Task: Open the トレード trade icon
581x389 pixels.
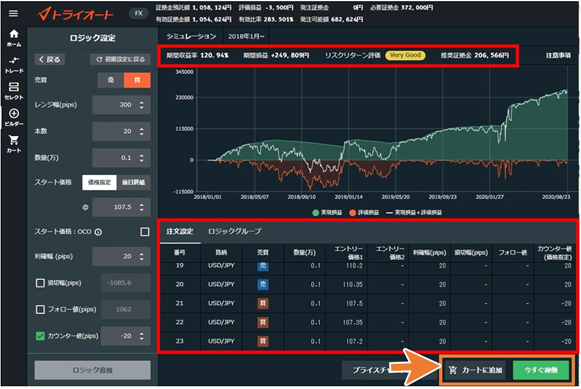Action: (x=14, y=64)
